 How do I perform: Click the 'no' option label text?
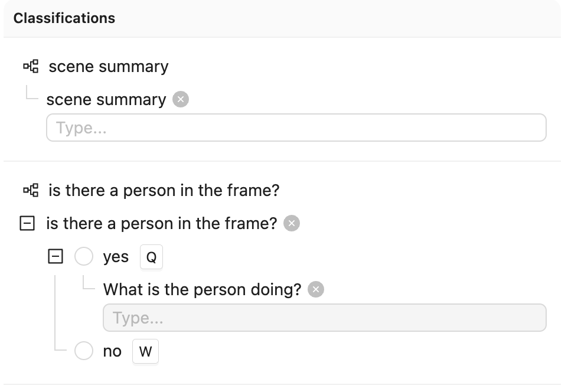112,351
